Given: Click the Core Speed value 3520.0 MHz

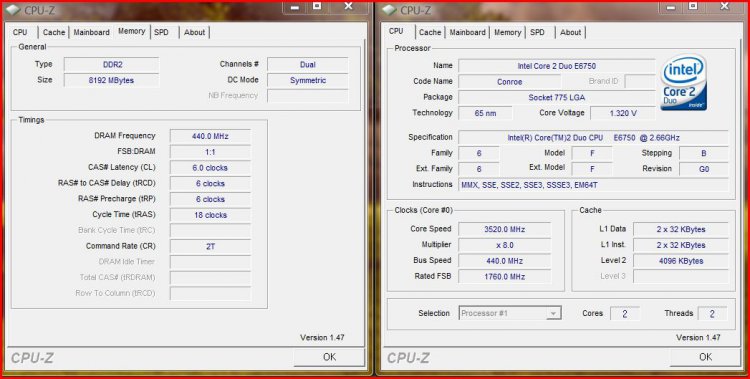Looking at the screenshot, I should (x=504, y=229).
